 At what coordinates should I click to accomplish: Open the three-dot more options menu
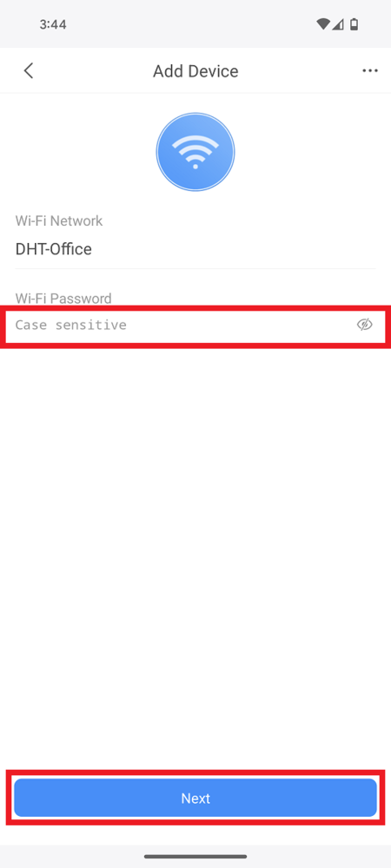(370, 71)
